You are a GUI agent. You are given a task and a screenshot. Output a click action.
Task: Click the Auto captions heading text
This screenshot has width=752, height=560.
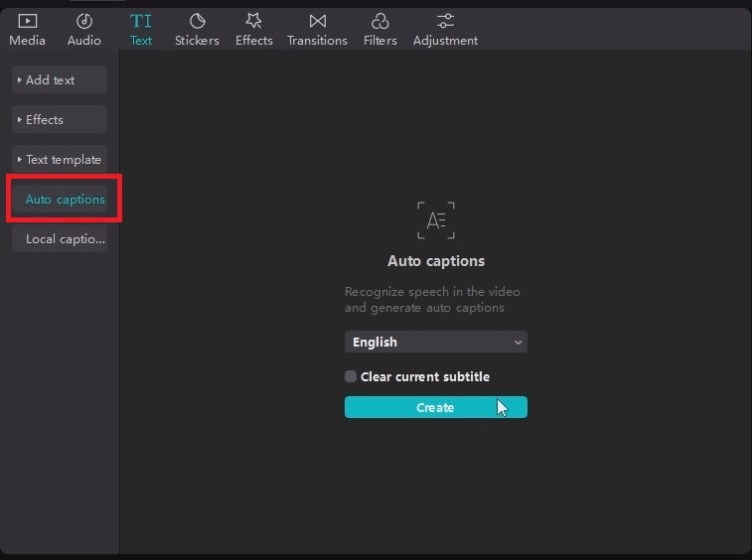(x=436, y=261)
